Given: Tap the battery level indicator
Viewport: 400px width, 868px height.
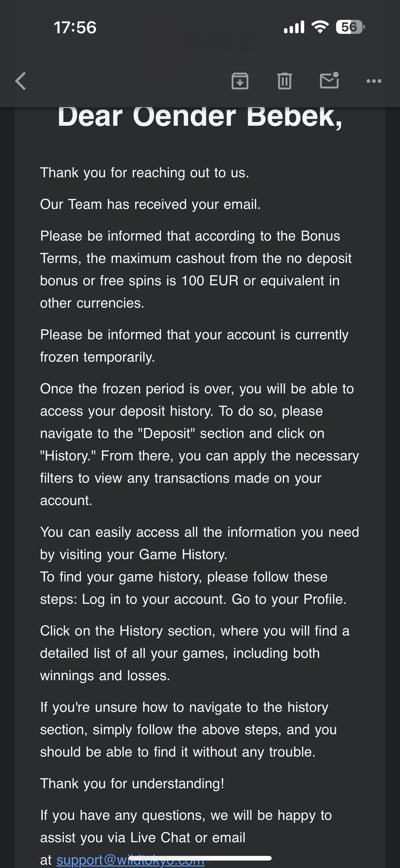Looking at the screenshot, I should click(x=350, y=27).
